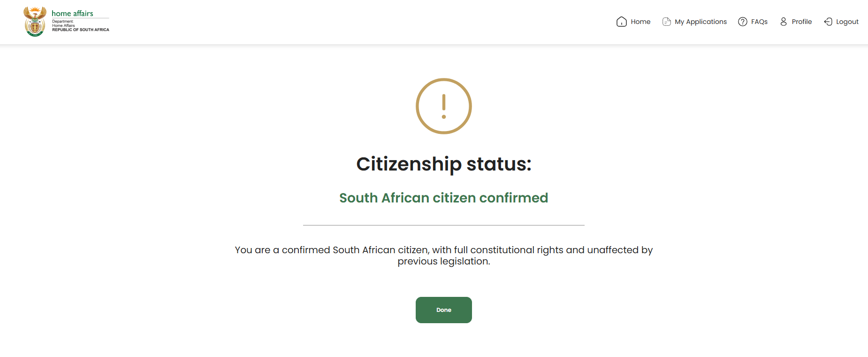Screen dimensions: 868x357
Task: Click the South African coat of arms emblem
Action: (35, 22)
